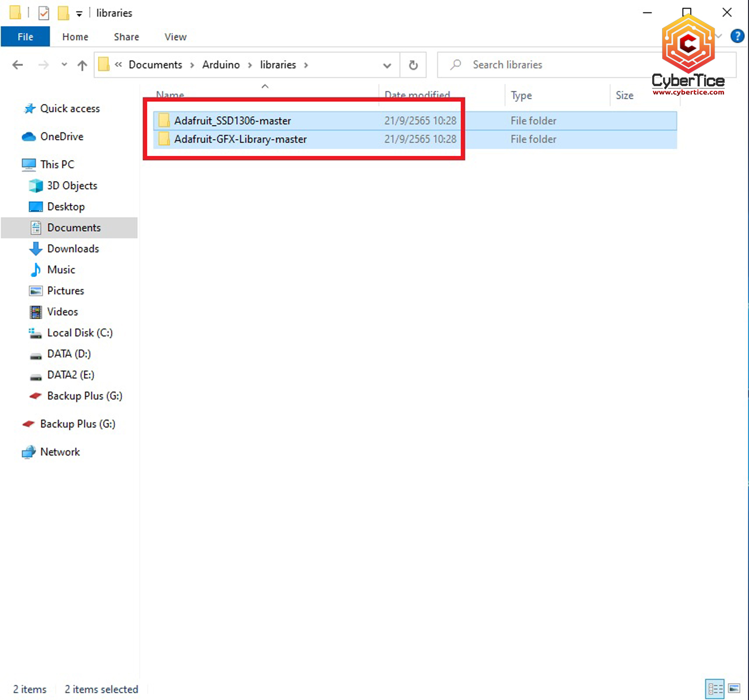Open the Downloads folder in sidebar
Viewport: 749px width, 700px height.
(73, 249)
